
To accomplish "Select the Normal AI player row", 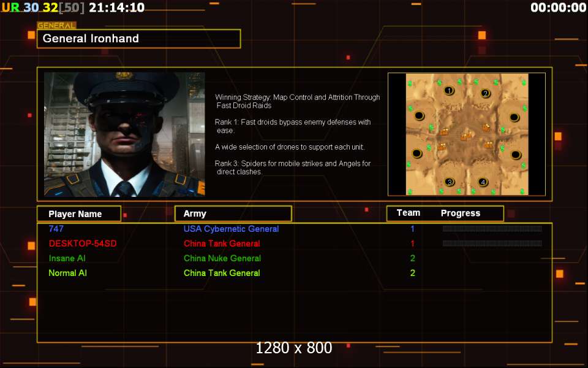I will point(295,273).
